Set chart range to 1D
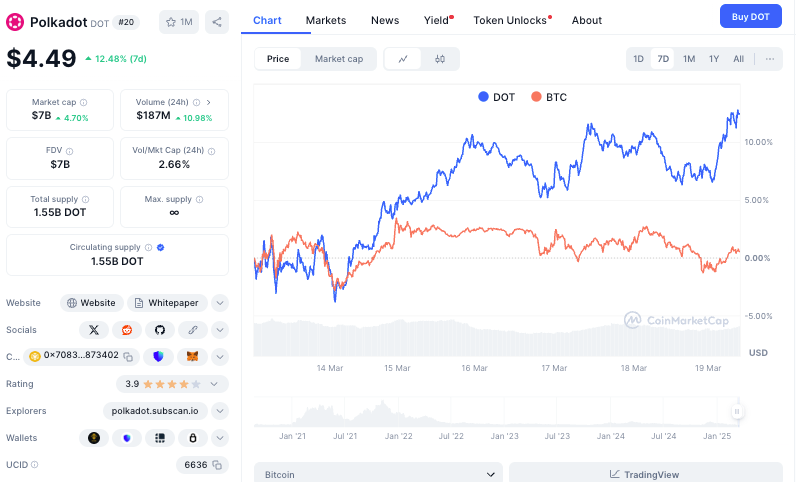 639,59
